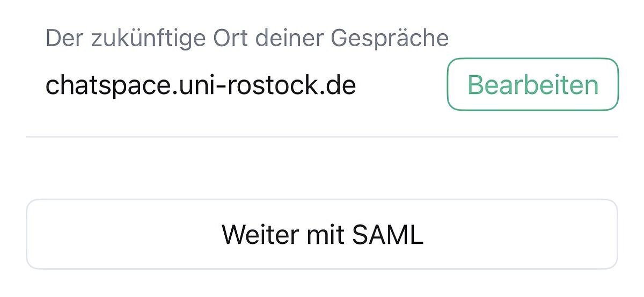Click the Bearbeiten button
This screenshot has width=644, height=297.
[532, 84]
